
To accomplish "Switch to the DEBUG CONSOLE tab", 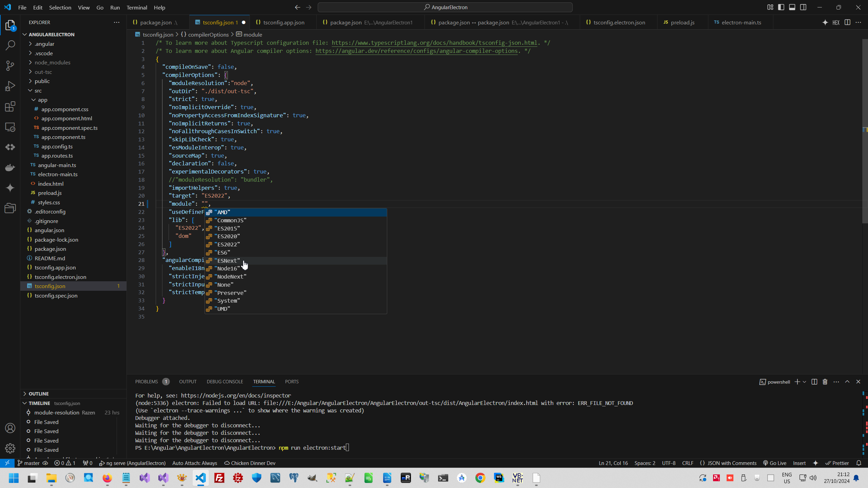I will [x=225, y=382].
